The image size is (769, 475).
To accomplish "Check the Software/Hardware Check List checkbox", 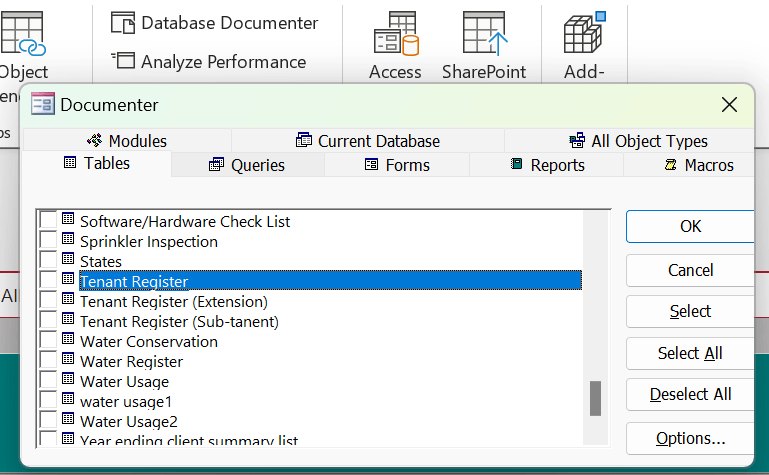I will (48, 220).
